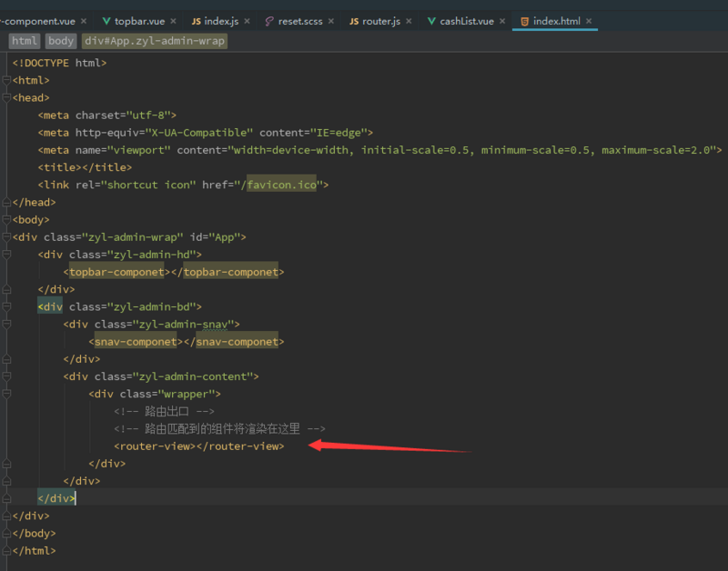Fold the zyl-admin-content div block
This screenshot has width=728, height=571.
point(6,376)
